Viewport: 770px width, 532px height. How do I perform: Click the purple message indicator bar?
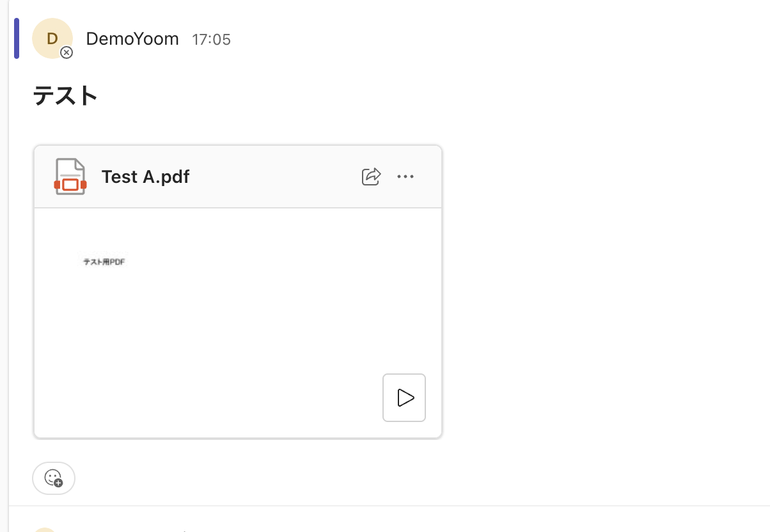pos(17,38)
